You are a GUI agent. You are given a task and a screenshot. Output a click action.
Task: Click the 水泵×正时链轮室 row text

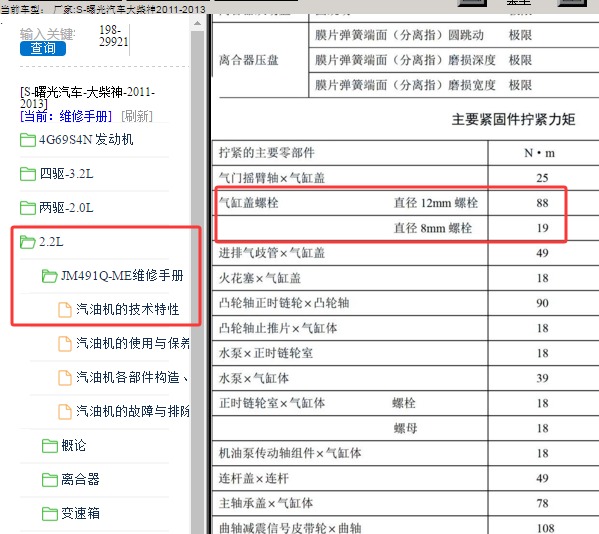click(266, 353)
